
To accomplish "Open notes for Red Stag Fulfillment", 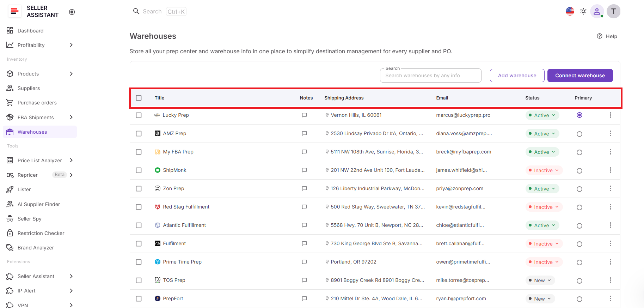I will click(305, 207).
